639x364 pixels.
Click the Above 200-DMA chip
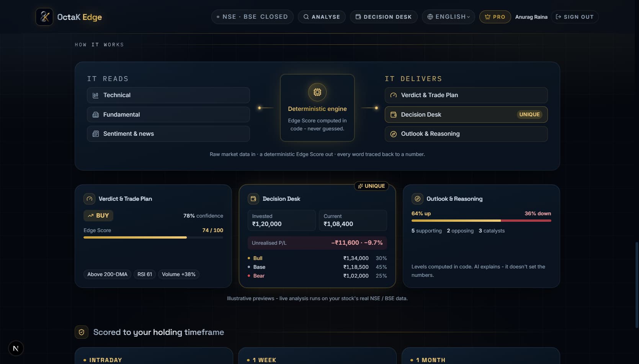(107, 275)
